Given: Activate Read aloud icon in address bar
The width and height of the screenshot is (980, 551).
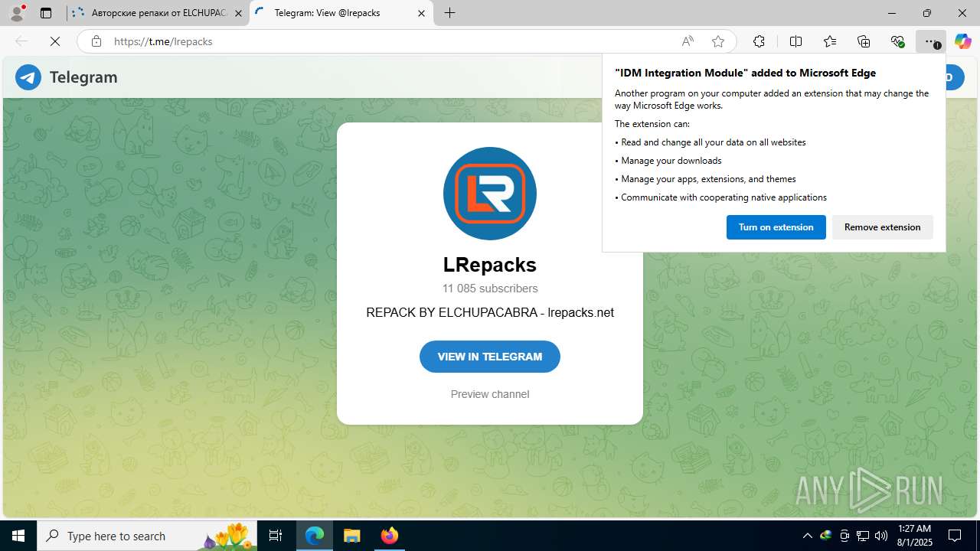Looking at the screenshot, I should [x=688, y=41].
